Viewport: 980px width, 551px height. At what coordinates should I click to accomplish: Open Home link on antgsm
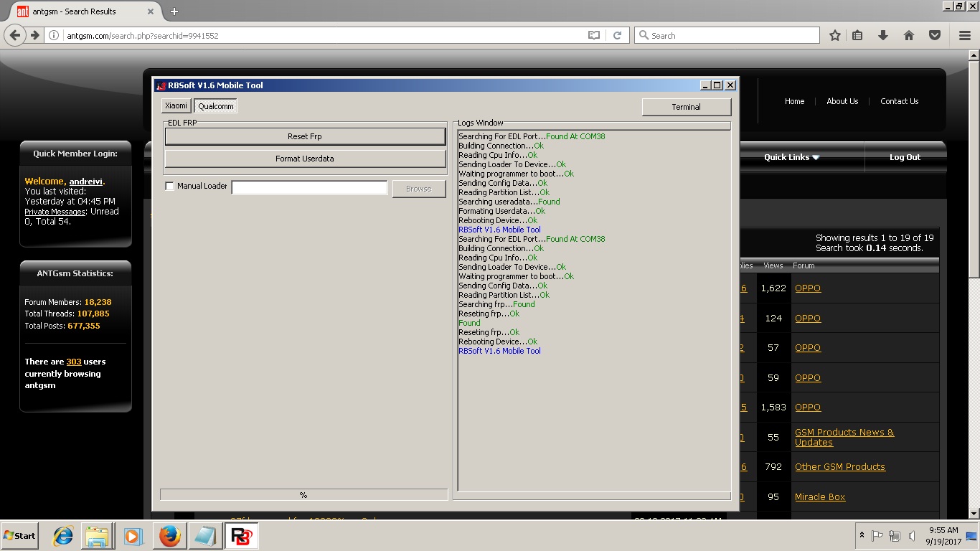794,101
